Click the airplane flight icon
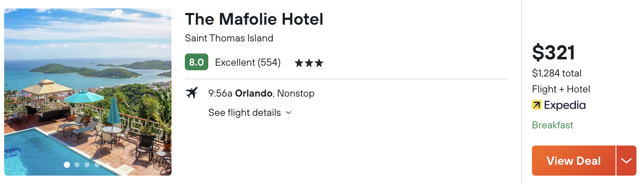The height and width of the screenshot is (184, 644). [192, 93]
